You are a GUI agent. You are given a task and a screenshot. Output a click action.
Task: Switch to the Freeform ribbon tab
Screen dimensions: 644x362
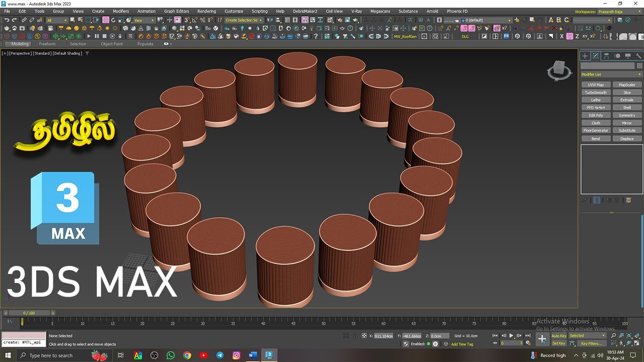47,44
